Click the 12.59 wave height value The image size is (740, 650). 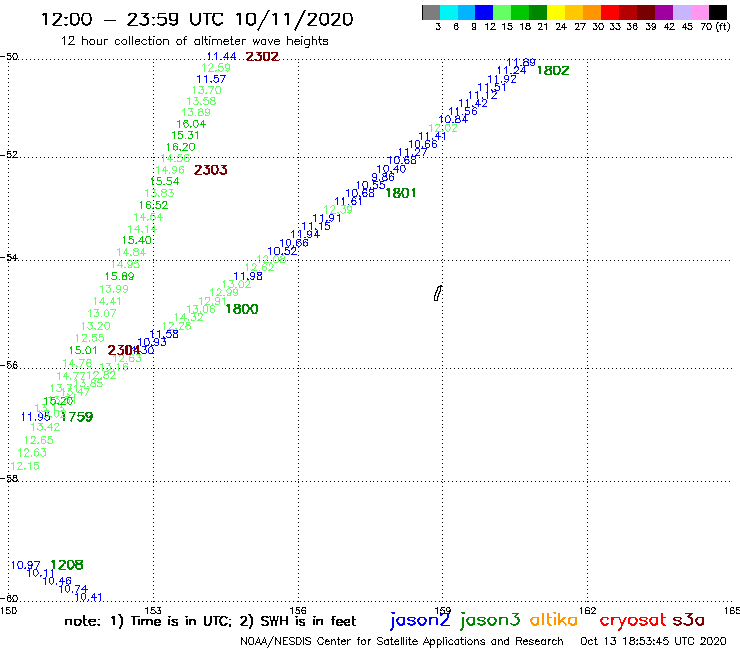tap(216, 68)
